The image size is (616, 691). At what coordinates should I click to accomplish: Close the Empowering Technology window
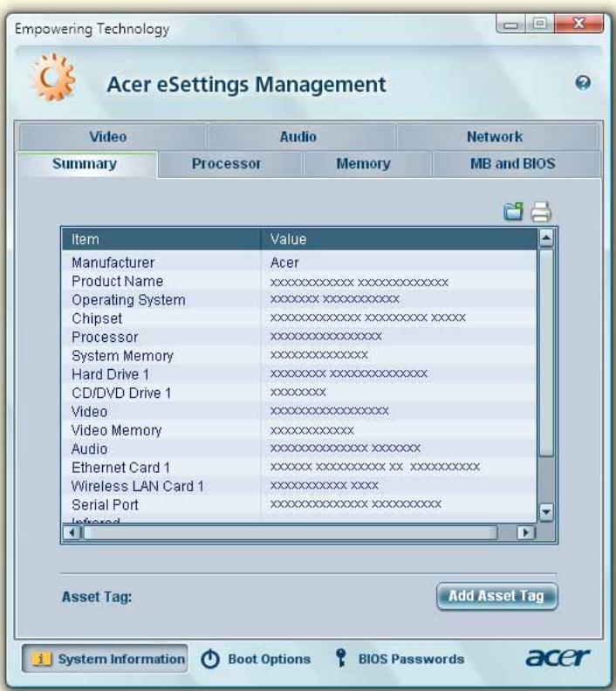578,24
